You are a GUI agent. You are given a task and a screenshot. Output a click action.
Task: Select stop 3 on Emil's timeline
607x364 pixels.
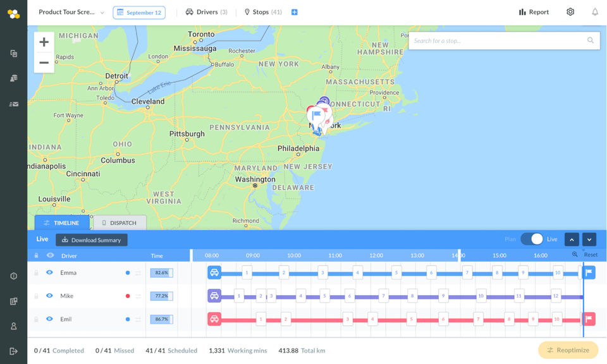click(347, 319)
